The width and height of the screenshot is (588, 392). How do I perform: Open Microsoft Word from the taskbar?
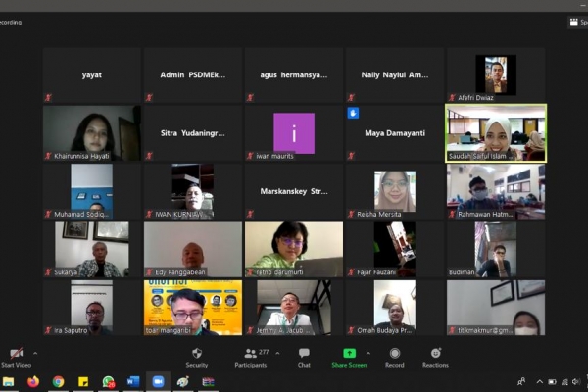132,382
